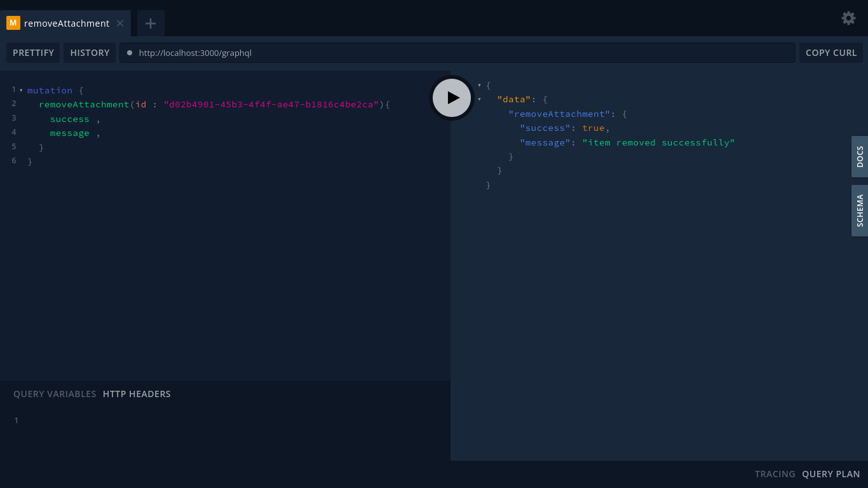Collapse the root response object disclosure triangle
This screenshot has width=868, height=488.
click(480, 85)
